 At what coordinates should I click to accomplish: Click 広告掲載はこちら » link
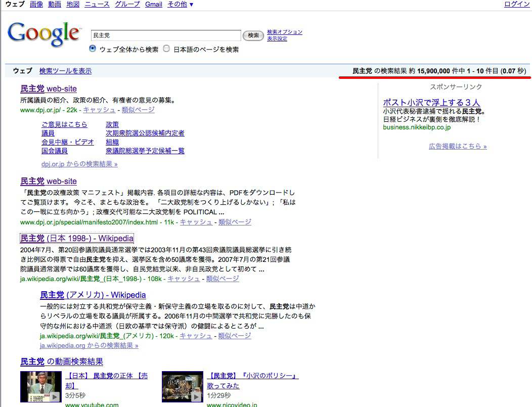pos(458,146)
